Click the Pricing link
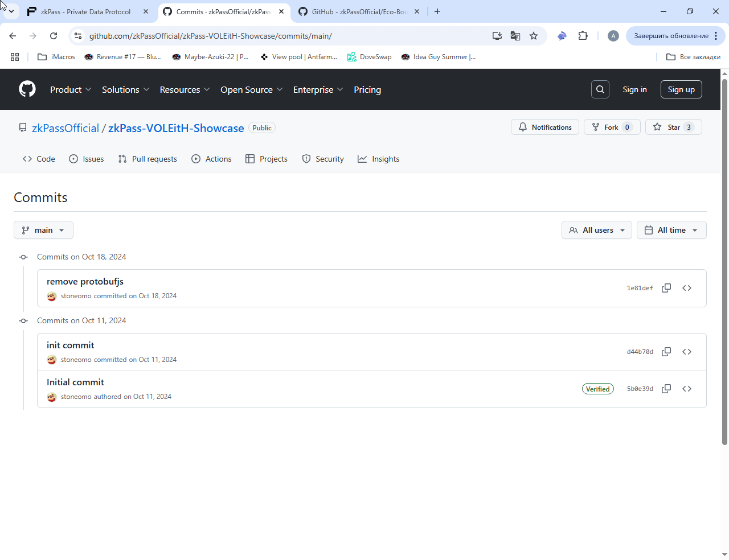The width and height of the screenshot is (729, 560). pos(367,89)
